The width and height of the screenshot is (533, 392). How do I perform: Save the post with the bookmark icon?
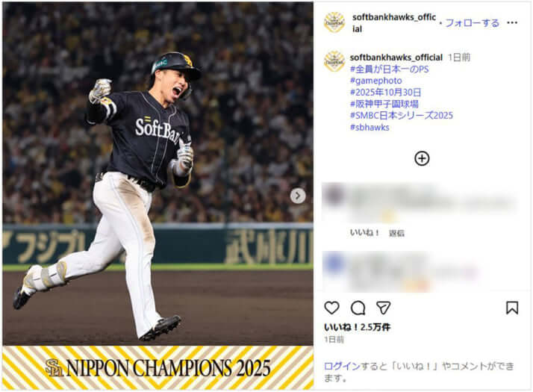click(x=512, y=308)
